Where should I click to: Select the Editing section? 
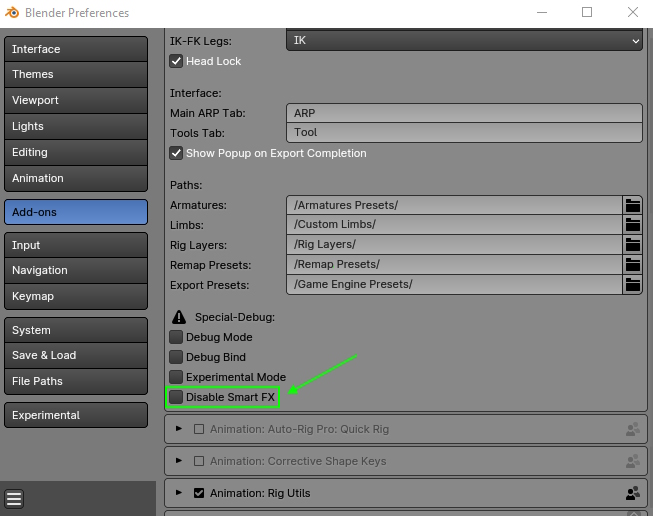(x=76, y=152)
